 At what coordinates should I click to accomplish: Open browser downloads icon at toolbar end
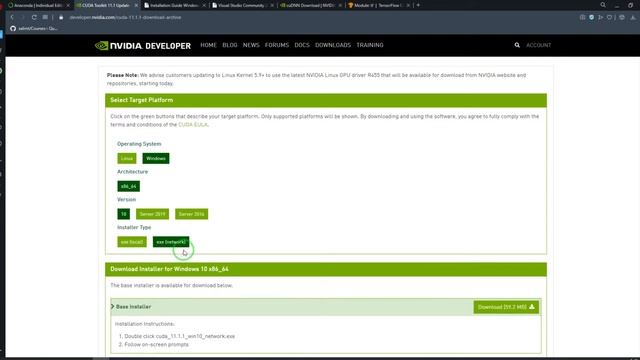(x=633, y=17)
